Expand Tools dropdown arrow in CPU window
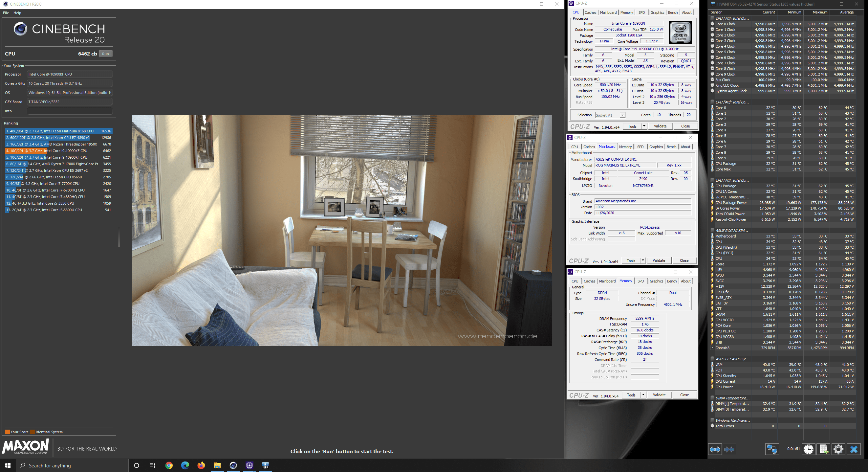The width and height of the screenshot is (868, 472). click(644, 126)
